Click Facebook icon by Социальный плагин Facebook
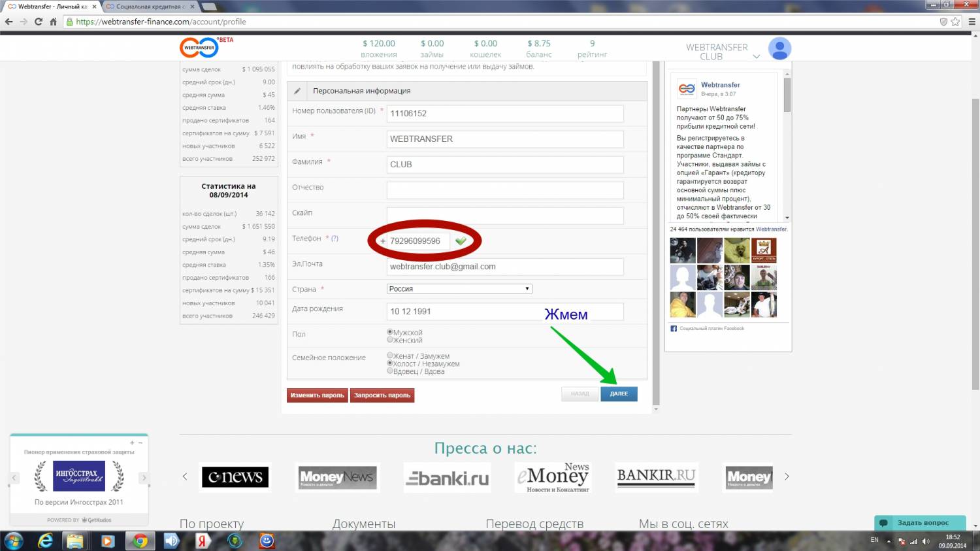 tap(674, 329)
